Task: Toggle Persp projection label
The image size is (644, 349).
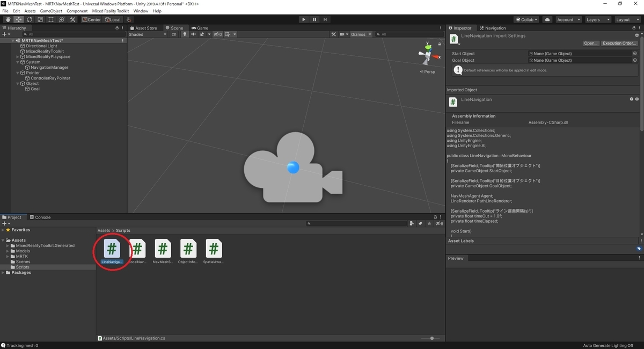Action: [428, 72]
